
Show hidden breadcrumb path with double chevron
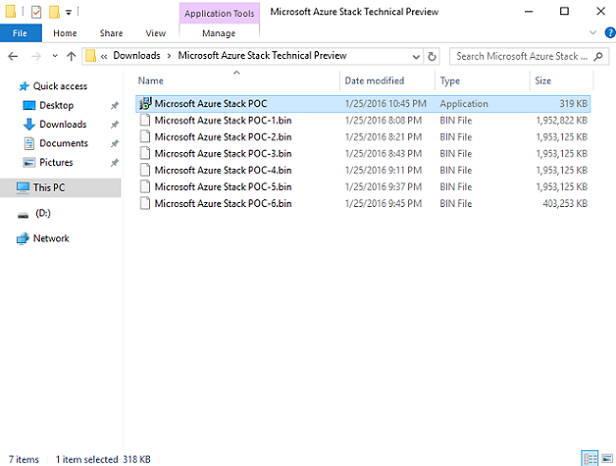point(104,57)
